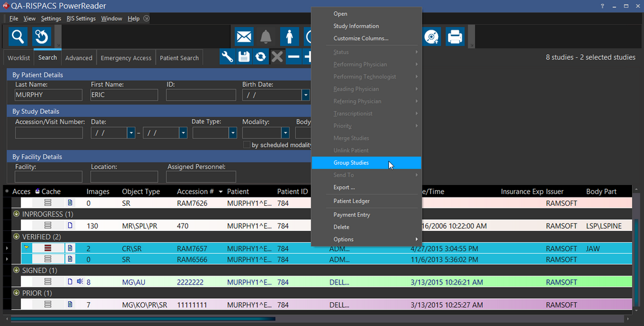
Task: Click the mail envelope toolbar icon
Action: pyautogui.click(x=244, y=37)
